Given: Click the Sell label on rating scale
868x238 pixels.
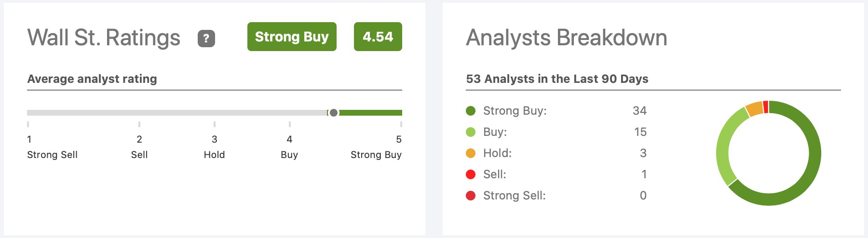Looking at the screenshot, I should click(139, 155).
